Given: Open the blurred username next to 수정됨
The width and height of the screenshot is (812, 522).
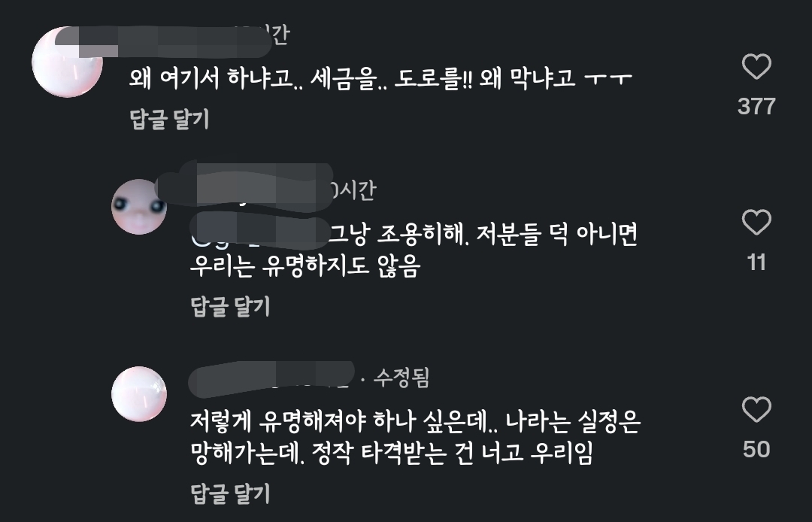Looking at the screenshot, I should click(x=271, y=378).
